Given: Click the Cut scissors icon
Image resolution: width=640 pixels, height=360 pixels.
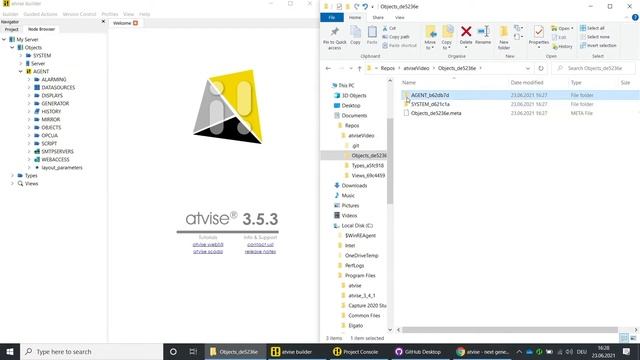Looking at the screenshot, I should click(385, 28).
